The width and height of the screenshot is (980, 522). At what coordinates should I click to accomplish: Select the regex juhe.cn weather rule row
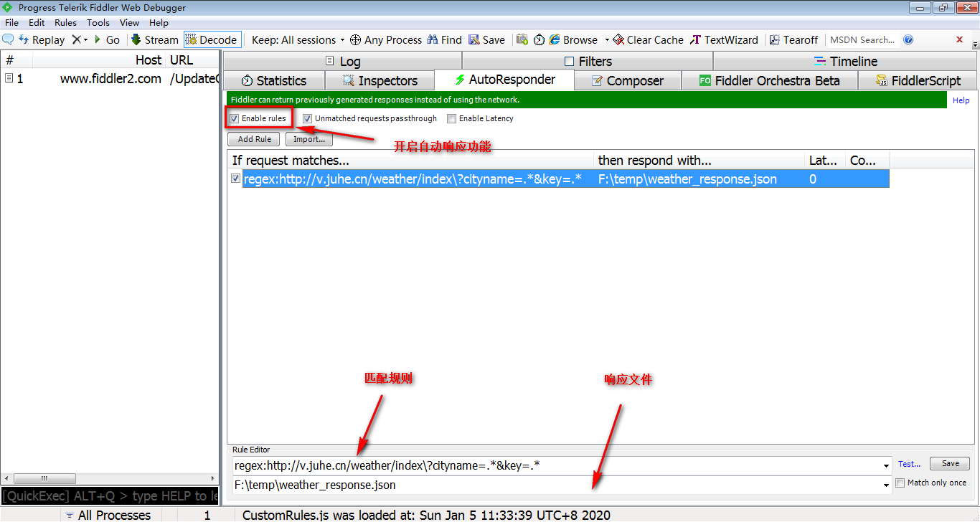(559, 179)
